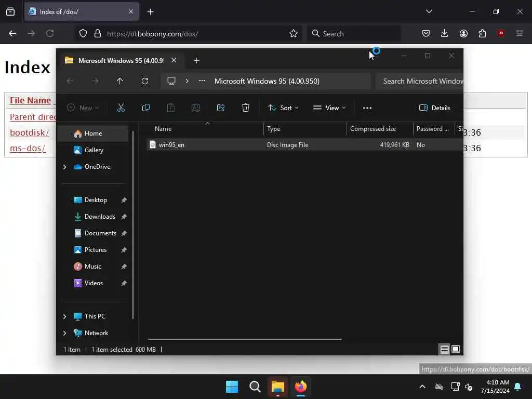
Task: Click the Delete trash icon in Explorer
Action: pos(246,108)
